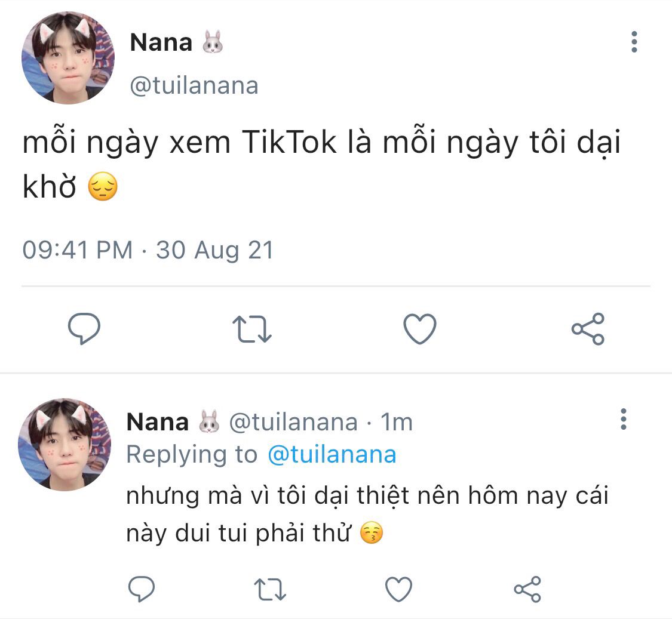The width and height of the screenshot is (672, 619).
Task: Like the main tweet with heart icon
Action: 420,328
